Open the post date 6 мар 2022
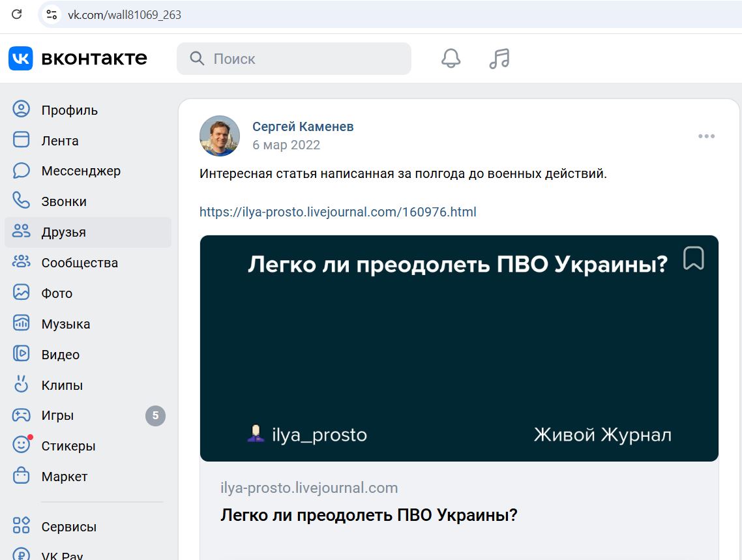 [x=286, y=145]
